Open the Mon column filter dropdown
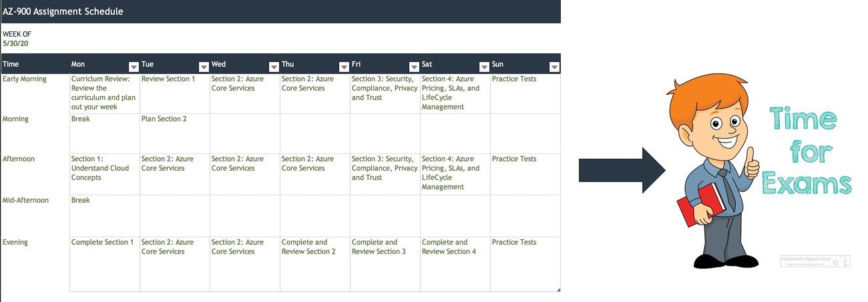This screenshot has height=302, width=868. [134, 67]
